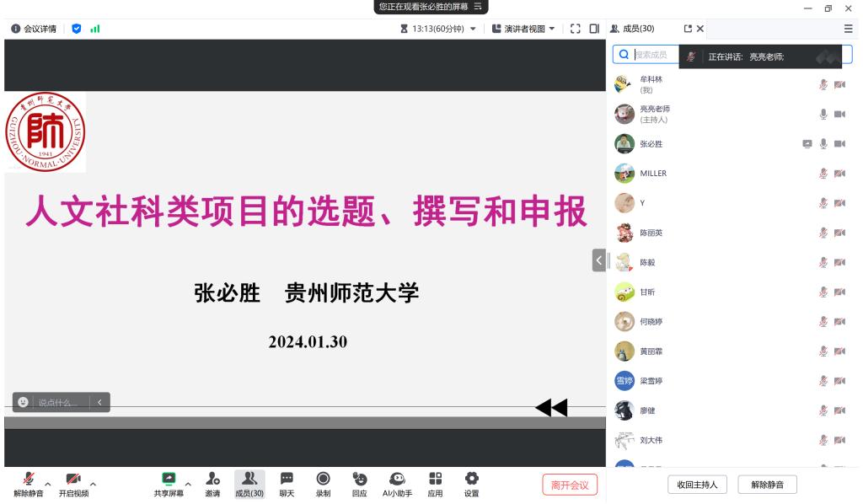Click the 离开会议 leave button
Viewport: 863px width, 504px height.
tap(570, 485)
